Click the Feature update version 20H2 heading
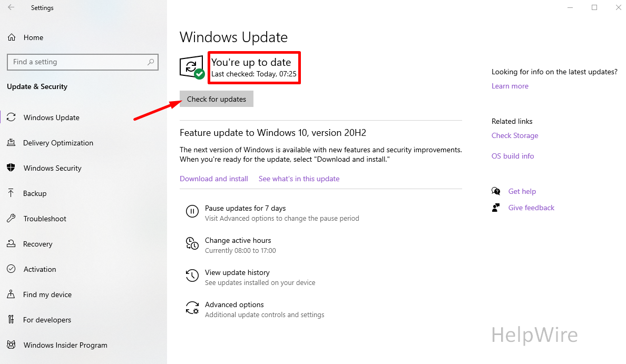Viewport: 626px width, 364px height. click(x=272, y=133)
